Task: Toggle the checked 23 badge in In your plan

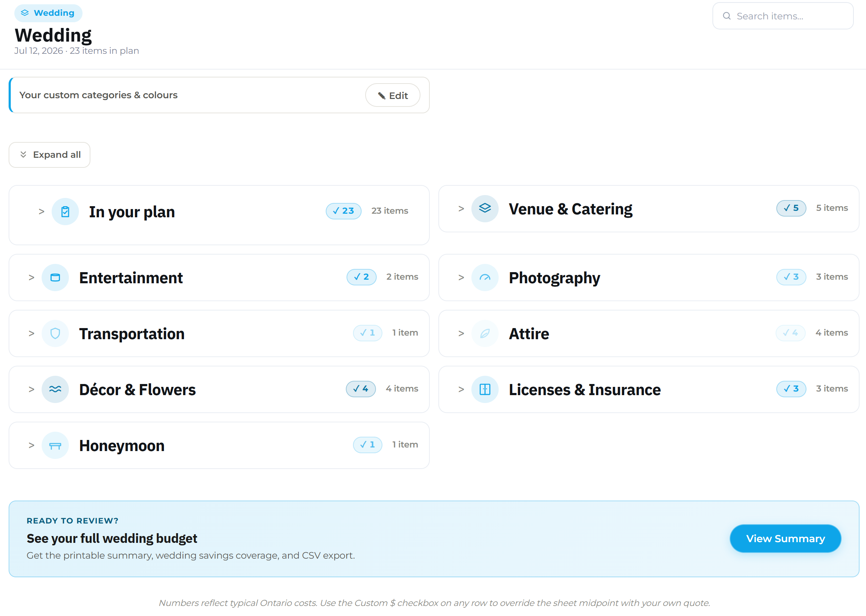Action: click(343, 211)
